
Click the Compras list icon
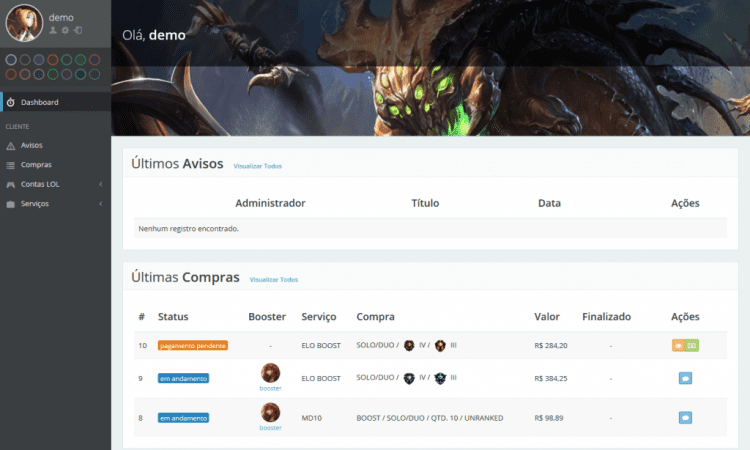click(x=11, y=165)
